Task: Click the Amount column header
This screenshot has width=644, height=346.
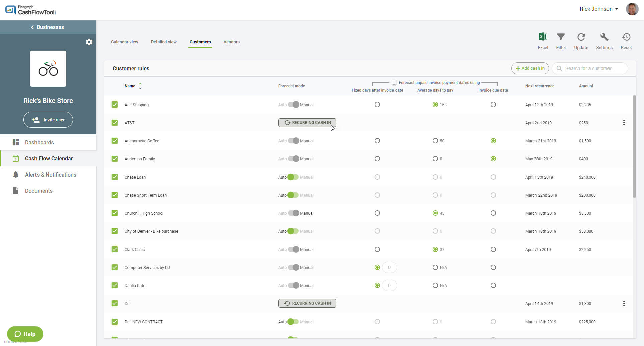Action: click(586, 86)
